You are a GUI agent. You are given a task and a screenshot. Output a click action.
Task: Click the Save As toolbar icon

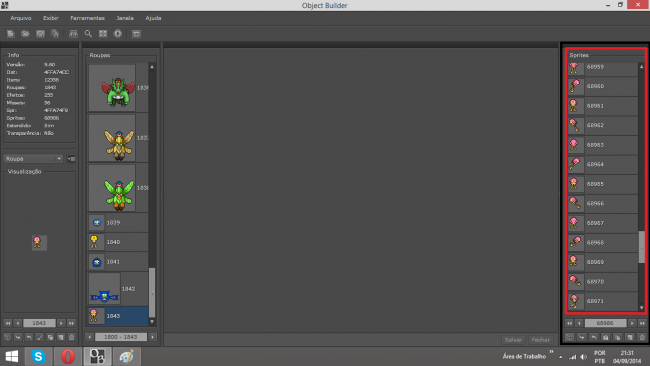click(x=55, y=34)
